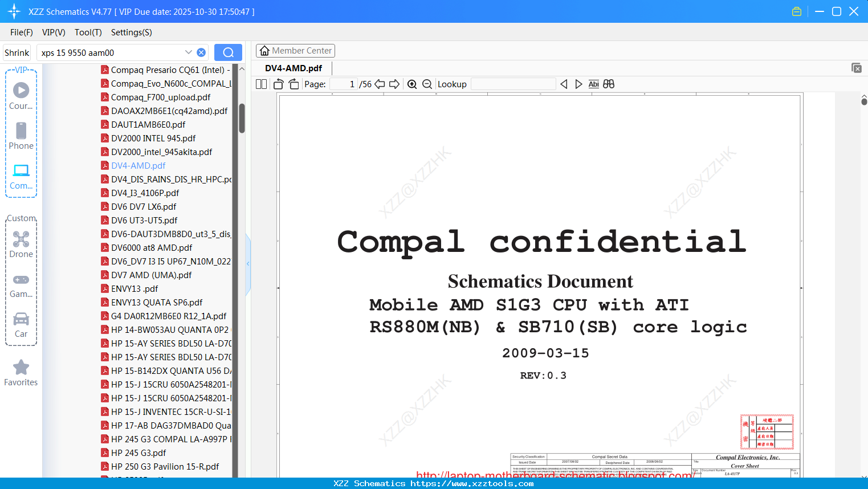Open HP 15-J INVENTEC 15CR-U-SI-1 file
Screen dimensions: 868x489
coord(166,412)
